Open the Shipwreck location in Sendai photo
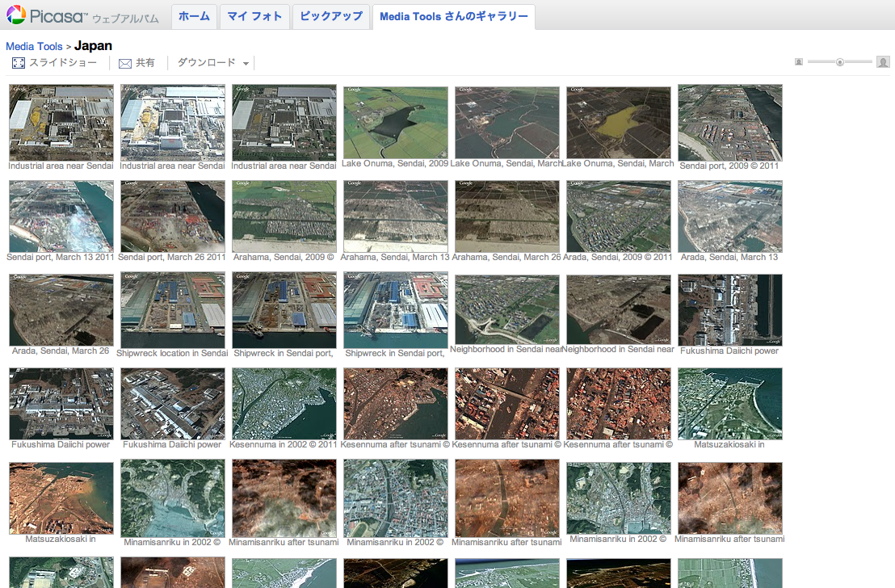 click(x=173, y=310)
